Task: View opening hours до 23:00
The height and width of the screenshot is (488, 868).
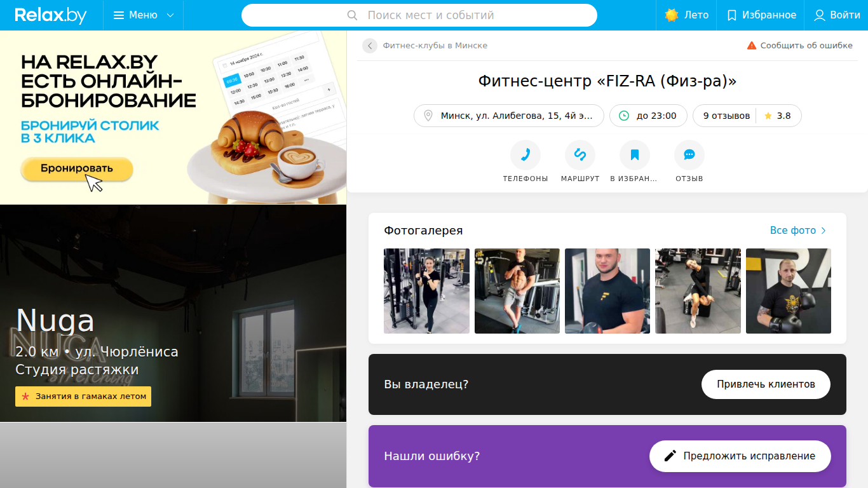Action: [648, 116]
